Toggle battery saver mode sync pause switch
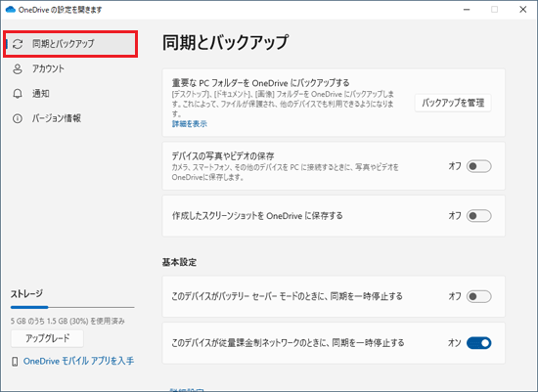 tap(479, 296)
